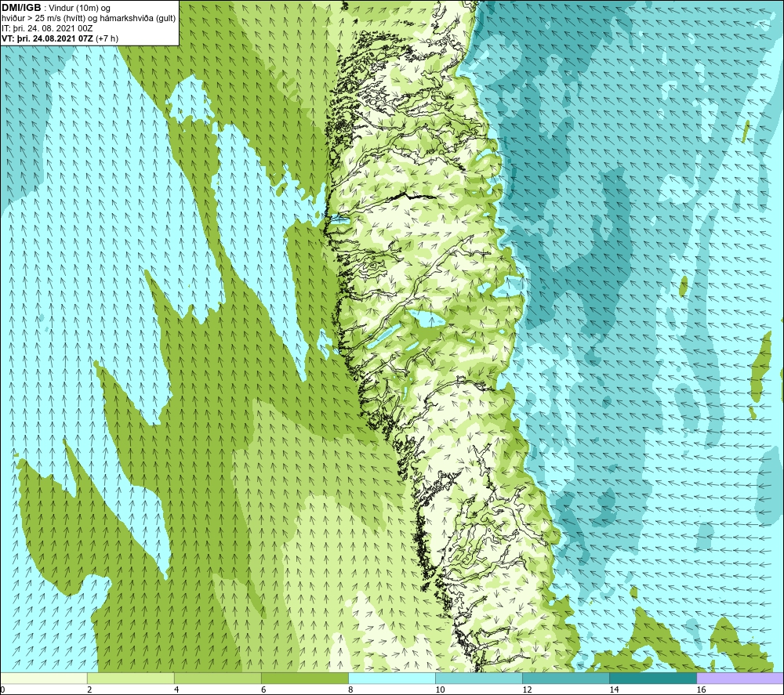Click the 2–4 m/s light green legend swatch
784x695 pixels.
click(130, 678)
